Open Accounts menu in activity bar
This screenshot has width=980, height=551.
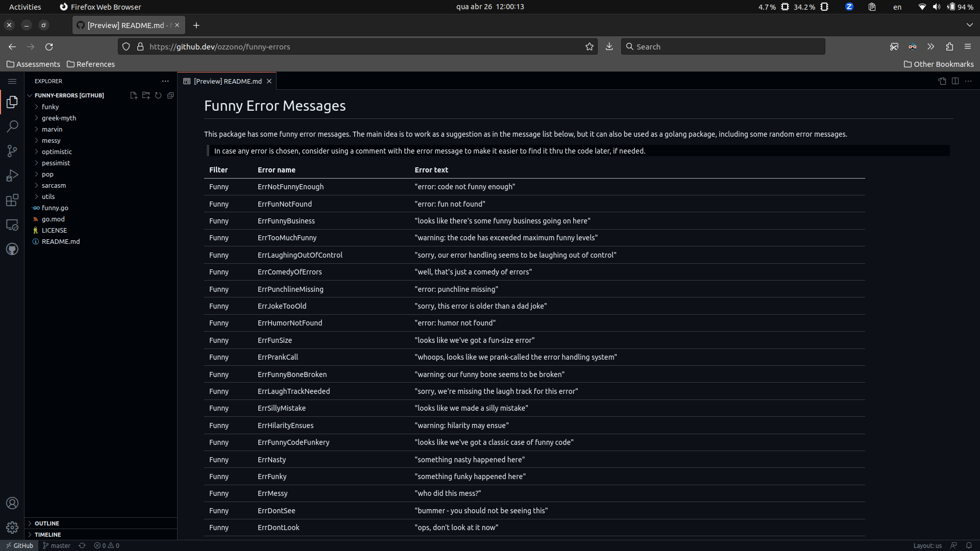(x=12, y=503)
